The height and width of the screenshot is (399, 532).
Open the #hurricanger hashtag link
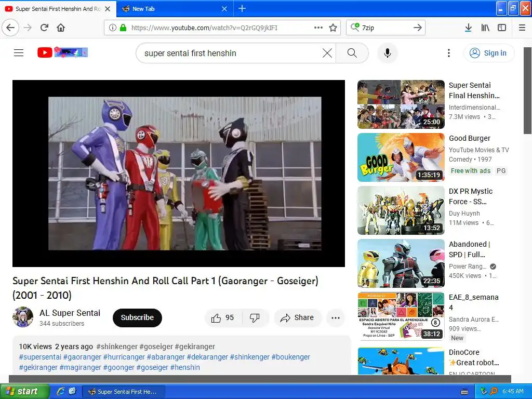(124, 357)
